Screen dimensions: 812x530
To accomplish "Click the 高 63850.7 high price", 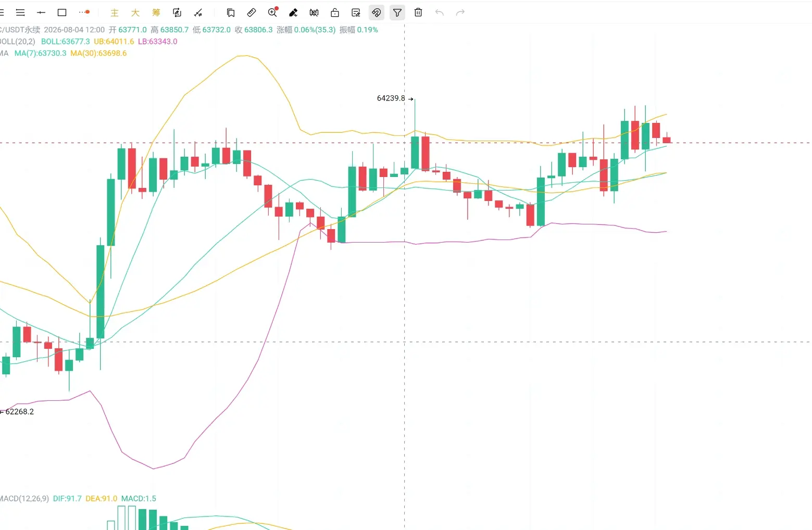I will [x=170, y=30].
